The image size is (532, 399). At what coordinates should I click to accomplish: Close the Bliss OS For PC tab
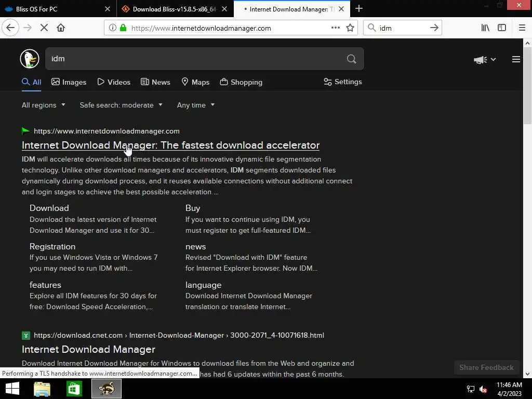pos(108,9)
